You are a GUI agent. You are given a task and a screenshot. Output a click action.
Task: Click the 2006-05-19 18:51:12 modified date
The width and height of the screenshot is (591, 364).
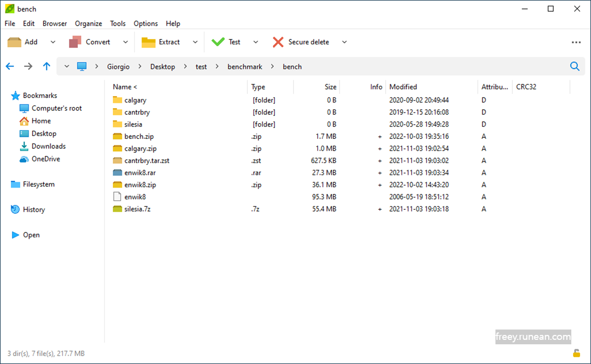[x=419, y=197]
